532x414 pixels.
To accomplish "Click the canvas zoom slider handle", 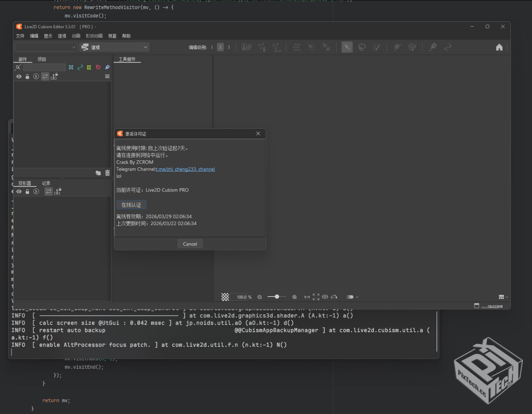I will click(277, 296).
